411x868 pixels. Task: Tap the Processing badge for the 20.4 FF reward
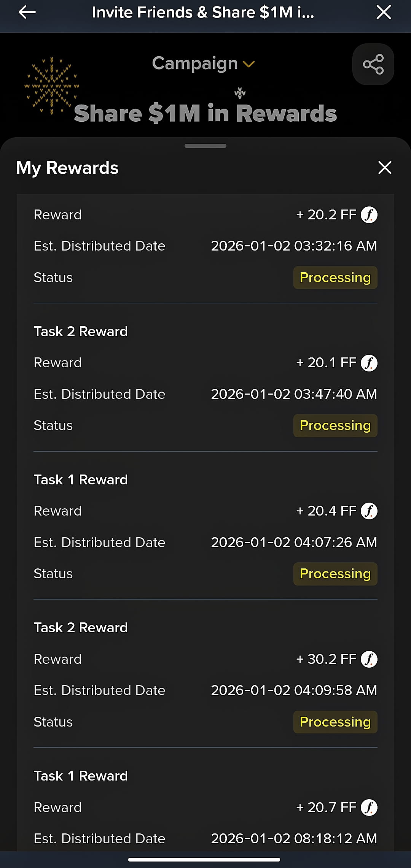pos(335,574)
